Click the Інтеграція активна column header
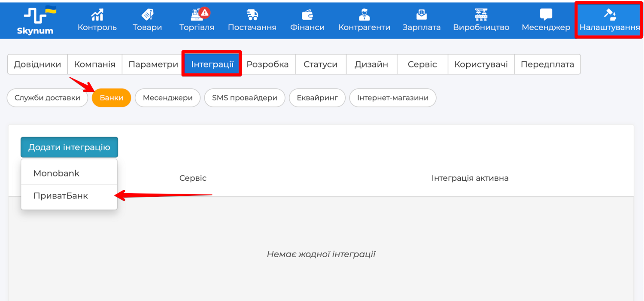 point(470,178)
